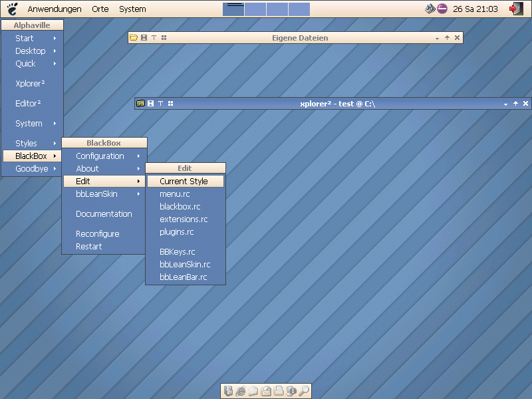Toggle the T button in Eigene Dateien title bar

pos(154,37)
